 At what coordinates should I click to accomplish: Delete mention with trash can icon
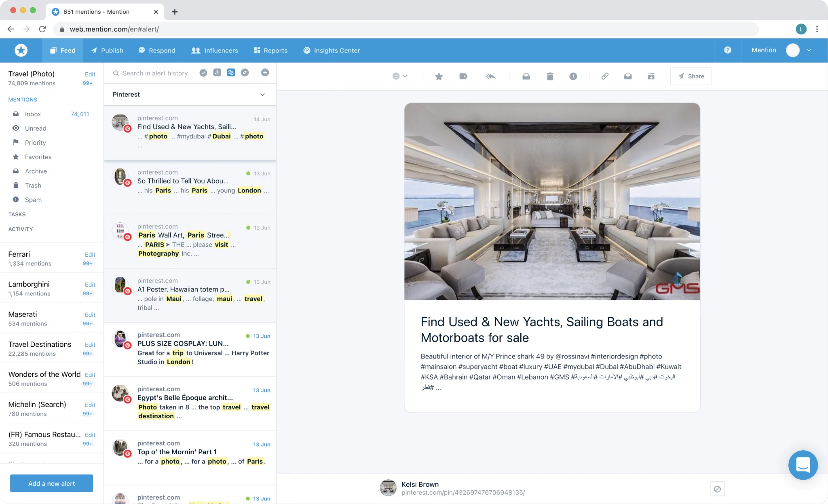[x=550, y=76]
